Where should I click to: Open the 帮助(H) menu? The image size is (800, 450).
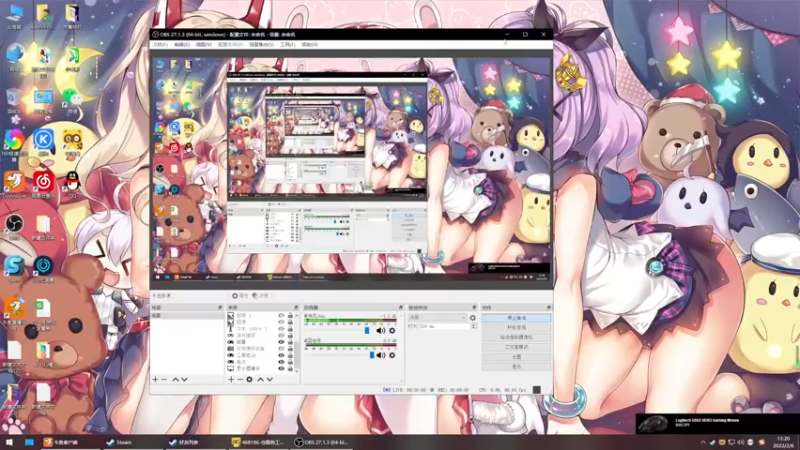click(x=310, y=45)
